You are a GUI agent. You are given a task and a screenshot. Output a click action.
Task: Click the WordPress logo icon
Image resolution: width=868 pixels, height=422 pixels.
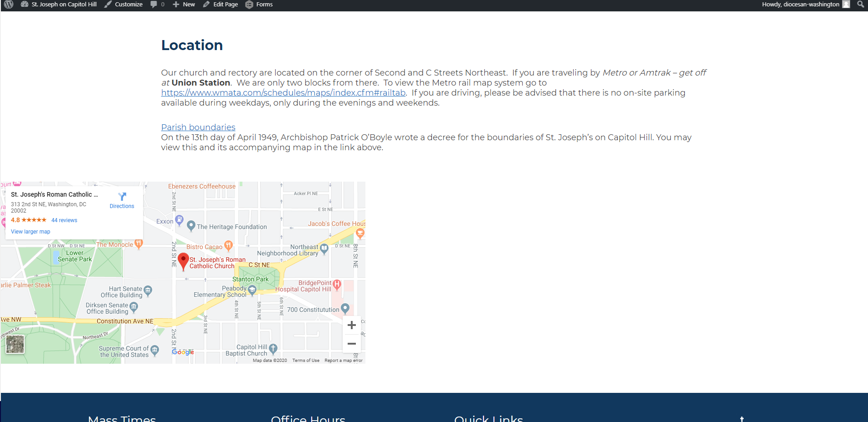pos(9,5)
